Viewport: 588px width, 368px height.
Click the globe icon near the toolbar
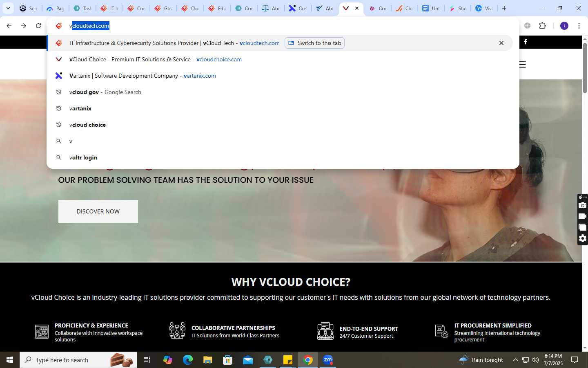tap(528, 26)
